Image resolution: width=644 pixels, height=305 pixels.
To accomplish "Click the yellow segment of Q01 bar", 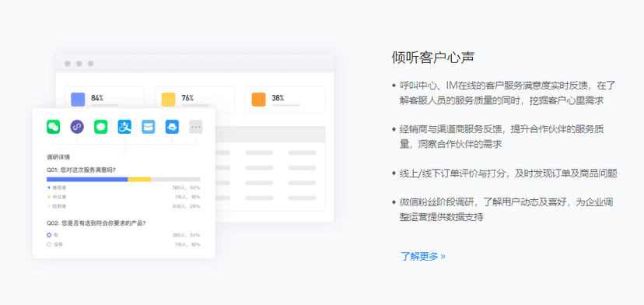I will (x=140, y=179).
